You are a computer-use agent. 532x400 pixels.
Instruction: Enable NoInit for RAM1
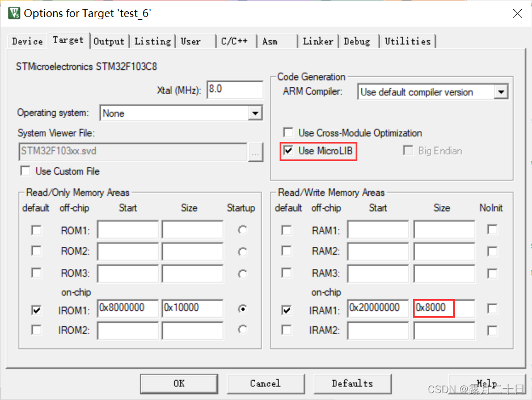click(x=492, y=229)
